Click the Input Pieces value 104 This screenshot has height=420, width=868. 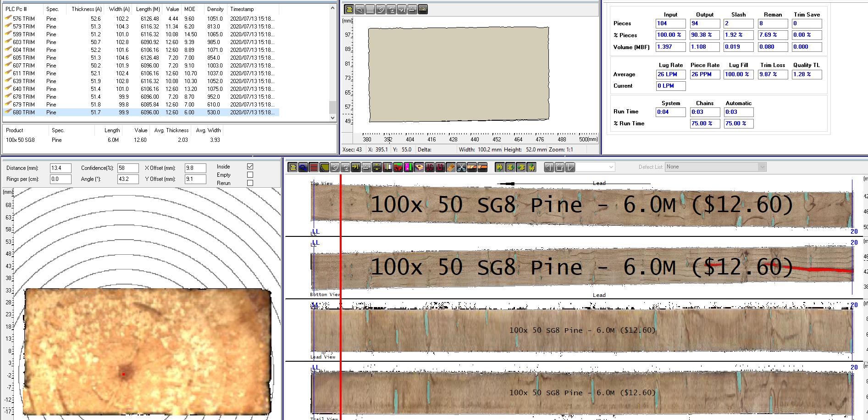671,23
